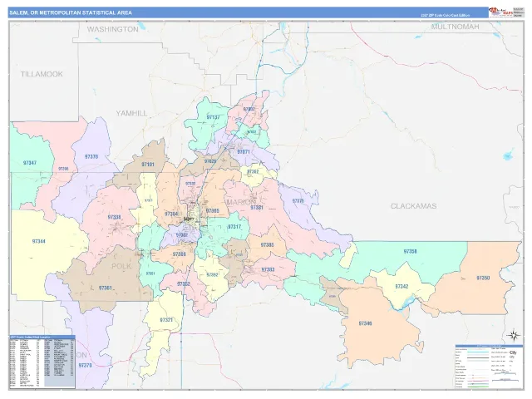Click the compass rose icon

coord(514,335)
